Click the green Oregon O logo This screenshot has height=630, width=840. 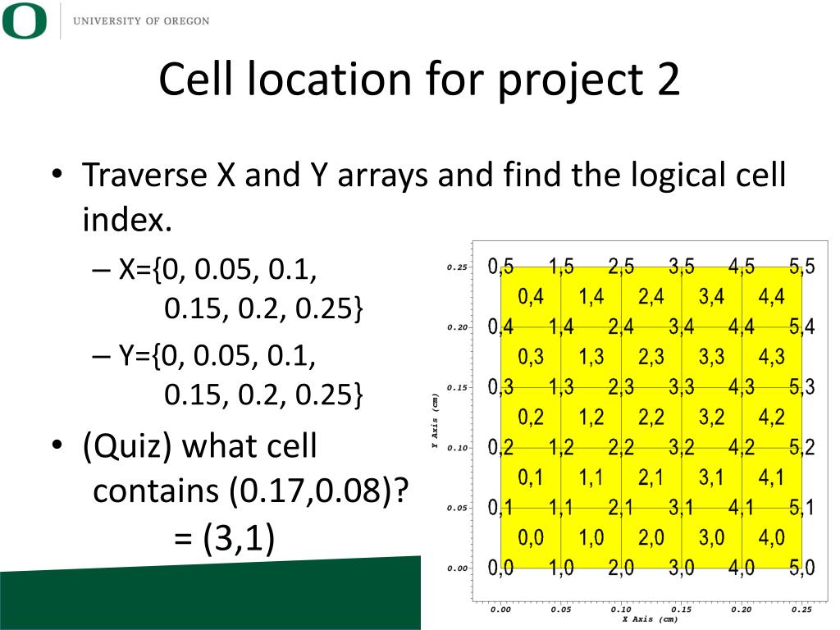click(25, 21)
